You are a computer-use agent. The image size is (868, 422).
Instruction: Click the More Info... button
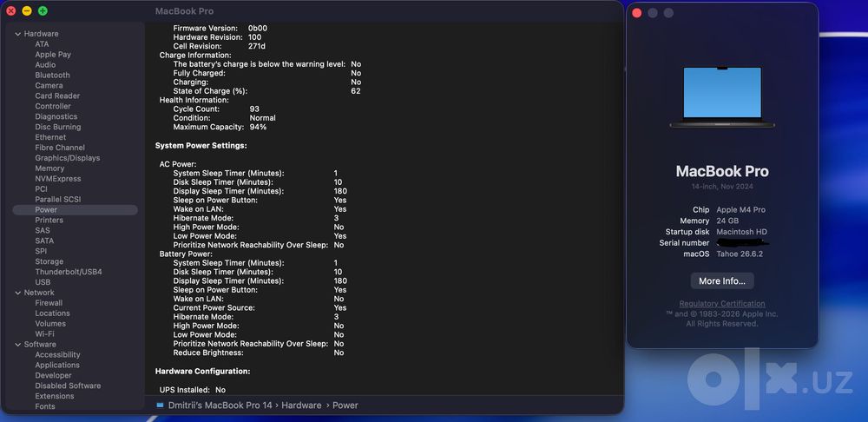(x=722, y=280)
